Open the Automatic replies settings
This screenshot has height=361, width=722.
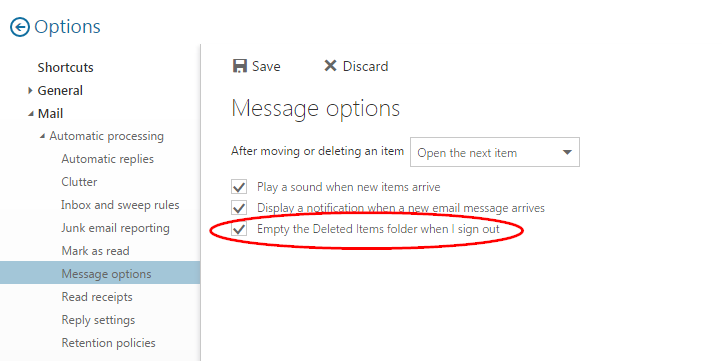(108, 159)
